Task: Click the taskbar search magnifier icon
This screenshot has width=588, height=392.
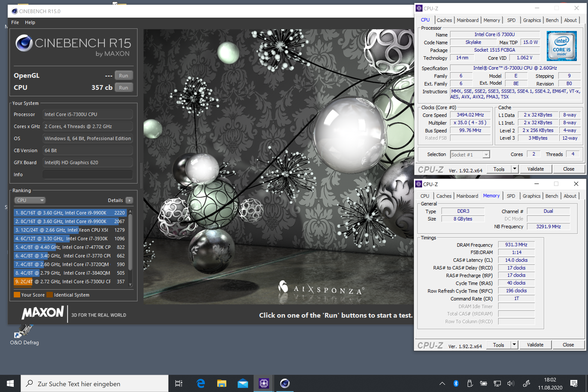Action: click(29, 383)
